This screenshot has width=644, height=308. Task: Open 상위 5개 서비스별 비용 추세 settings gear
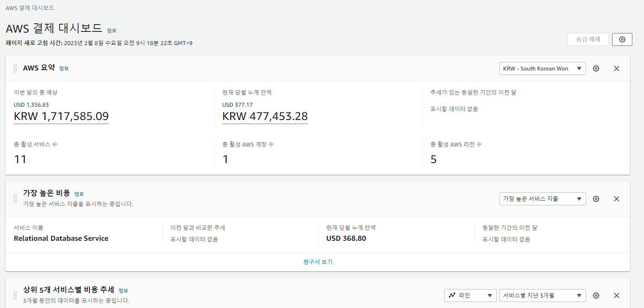[596, 296]
